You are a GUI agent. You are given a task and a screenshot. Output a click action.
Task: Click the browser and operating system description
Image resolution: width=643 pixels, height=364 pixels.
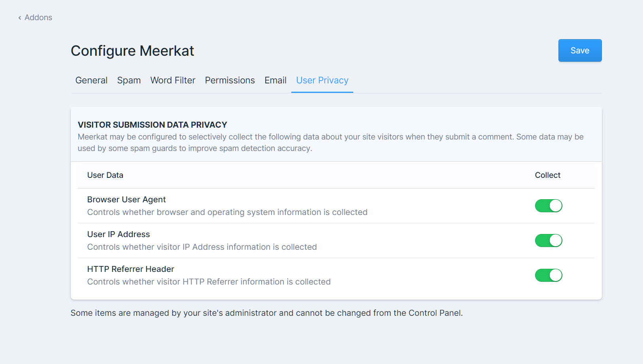pyautogui.click(x=227, y=212)
